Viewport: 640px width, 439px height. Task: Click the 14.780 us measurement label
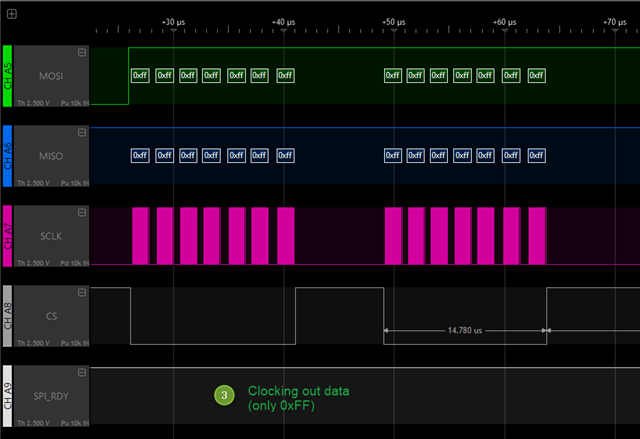(465, 330)
